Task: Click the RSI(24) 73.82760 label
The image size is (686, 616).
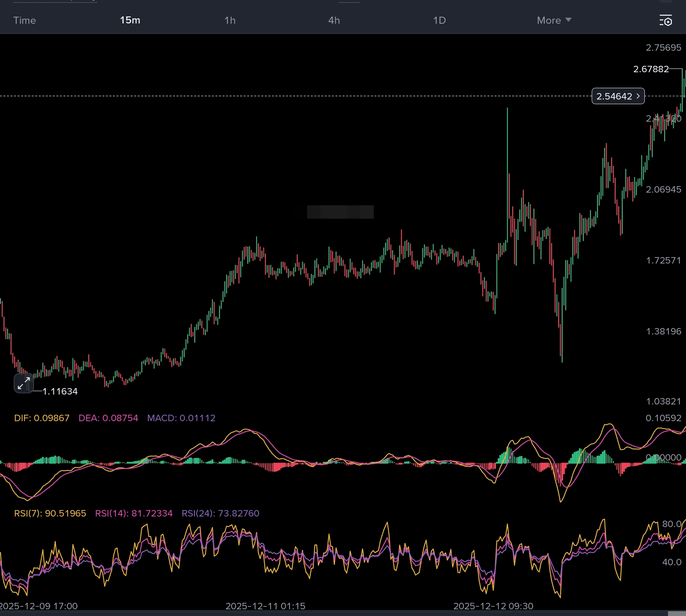Action: pos(220,514)
